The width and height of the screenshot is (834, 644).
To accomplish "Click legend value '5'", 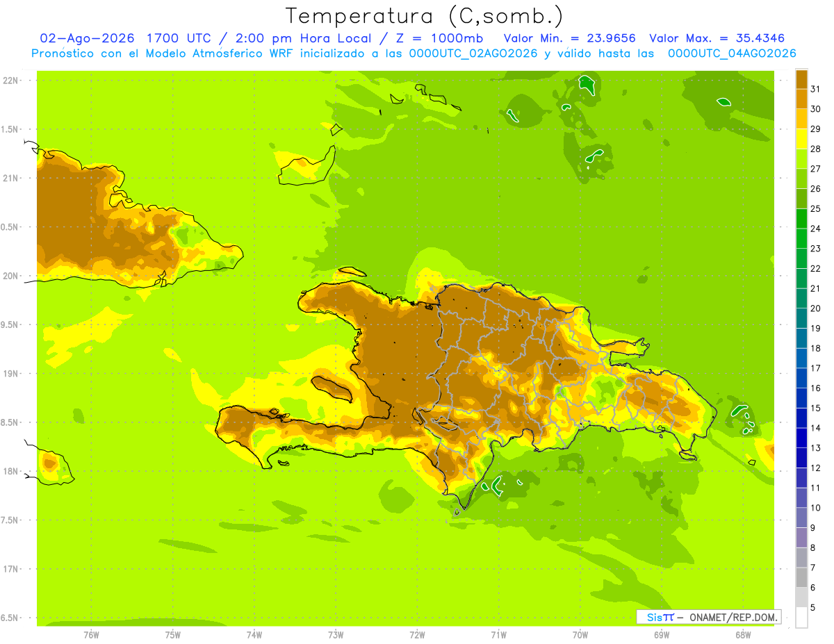I will point(813,608).
